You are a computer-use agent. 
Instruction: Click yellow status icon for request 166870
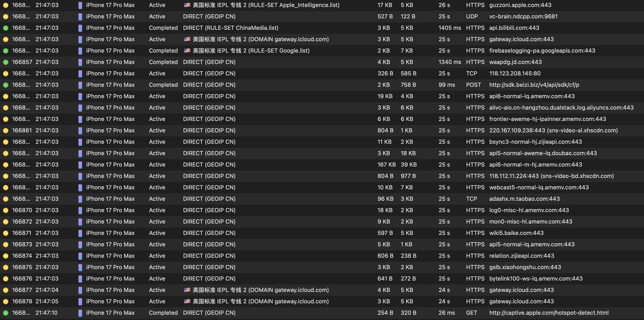point(5,210)
